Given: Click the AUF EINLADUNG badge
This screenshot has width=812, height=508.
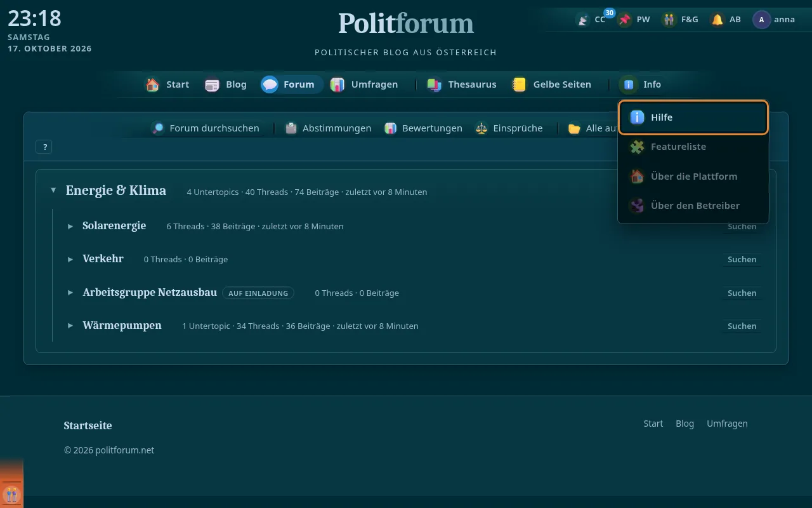Looking at the screenshot, I should click(x=258, y=293).
